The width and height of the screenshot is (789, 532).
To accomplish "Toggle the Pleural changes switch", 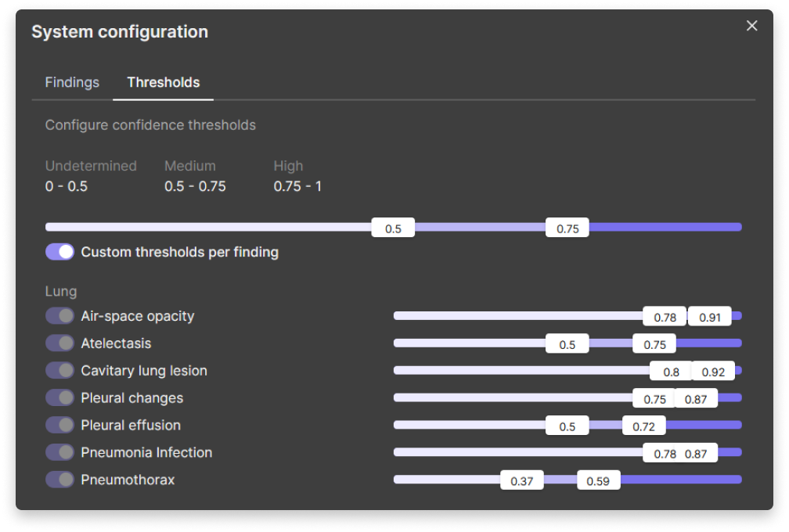I will click(x=59, y=398).
